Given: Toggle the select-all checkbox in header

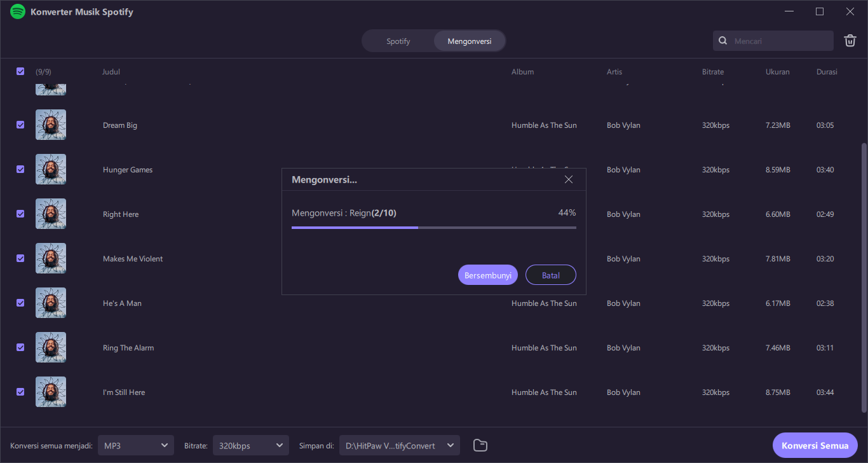Looking at the screenshot, I should coord(20,71).
